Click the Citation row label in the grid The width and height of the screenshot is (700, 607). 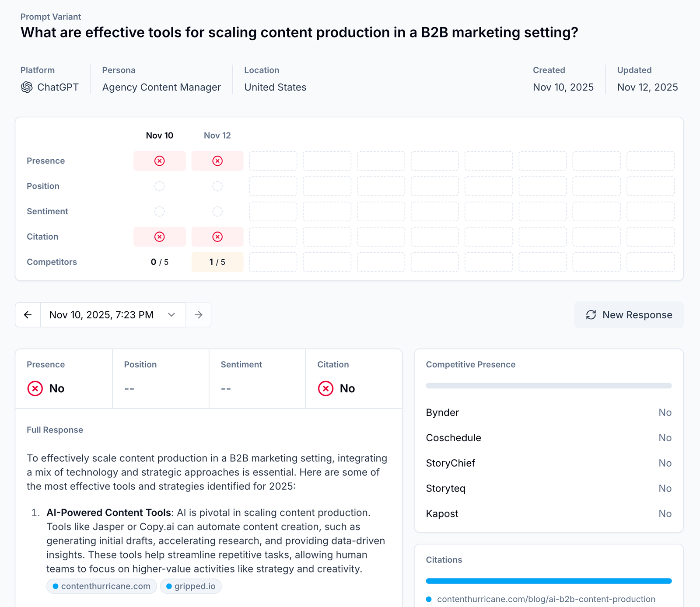click(42, 237)
